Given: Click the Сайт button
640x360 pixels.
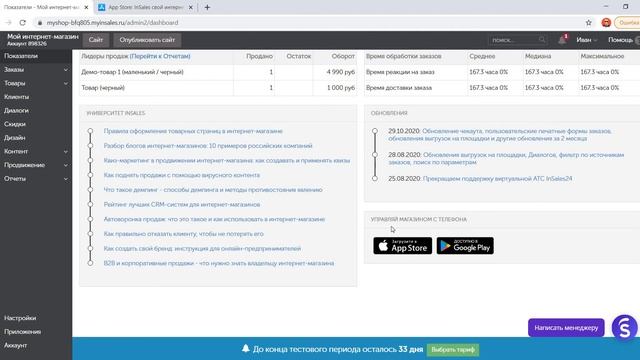Looking at the screenshot, I should click(x=96, y=40).
